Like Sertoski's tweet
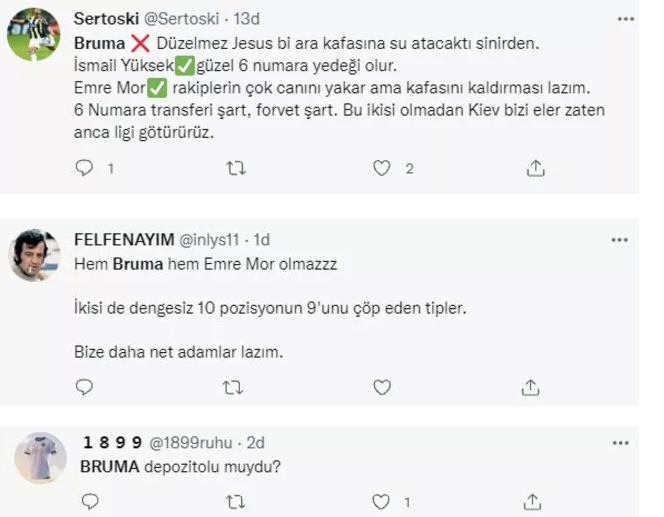 click(x=381, y=170)
